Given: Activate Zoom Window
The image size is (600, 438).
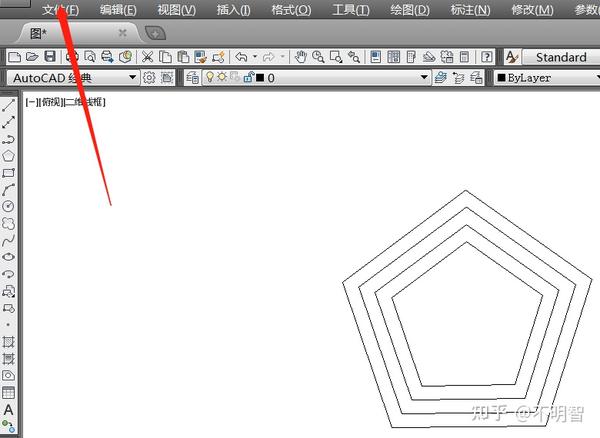Looking at the screenshot, I should pyautogui.click(x=336, y=57).
